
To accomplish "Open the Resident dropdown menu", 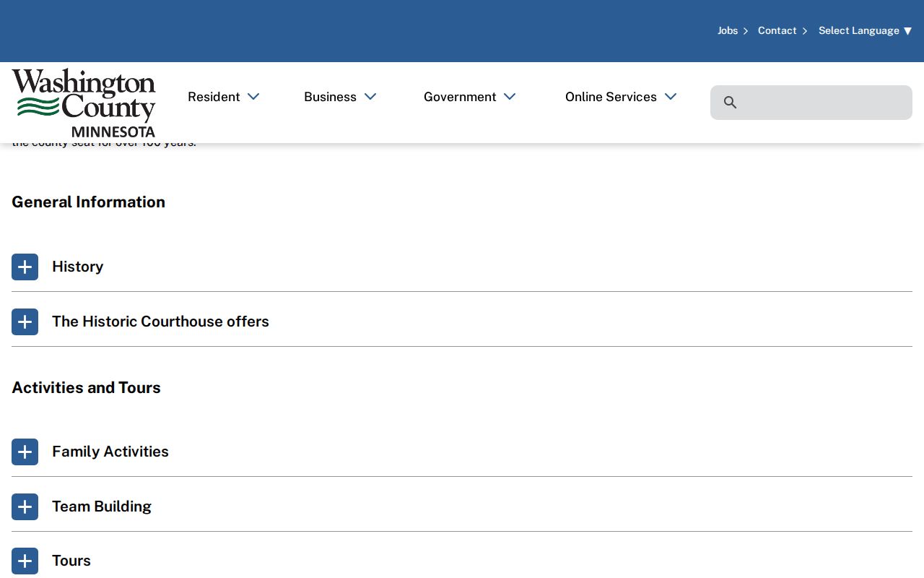I will pyautogui.click(x=223, y=97).
